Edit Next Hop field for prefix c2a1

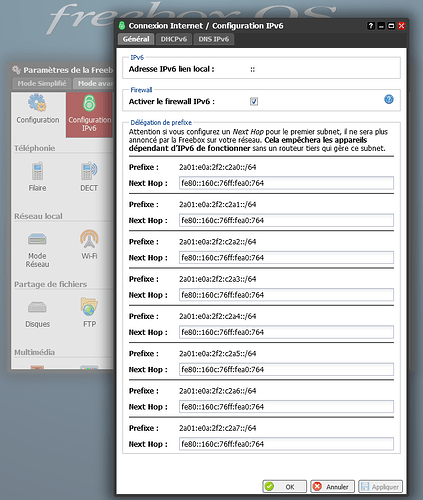(x=286, y=220)
